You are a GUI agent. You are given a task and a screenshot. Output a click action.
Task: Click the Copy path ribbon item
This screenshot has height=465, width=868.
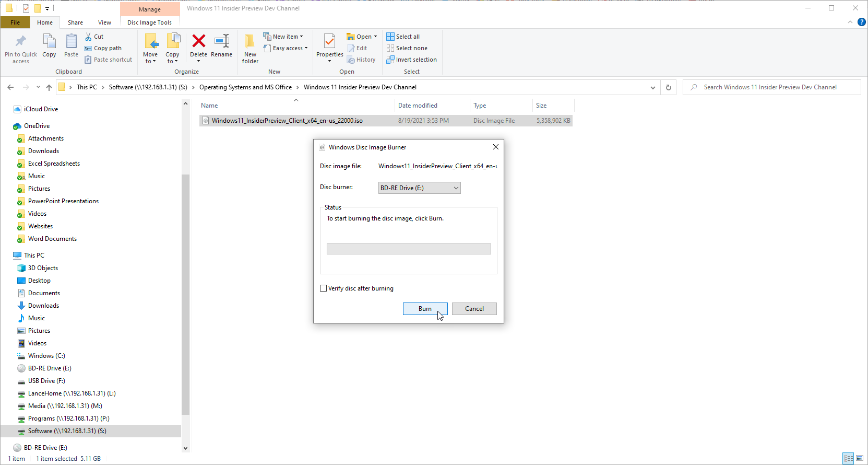103,48
